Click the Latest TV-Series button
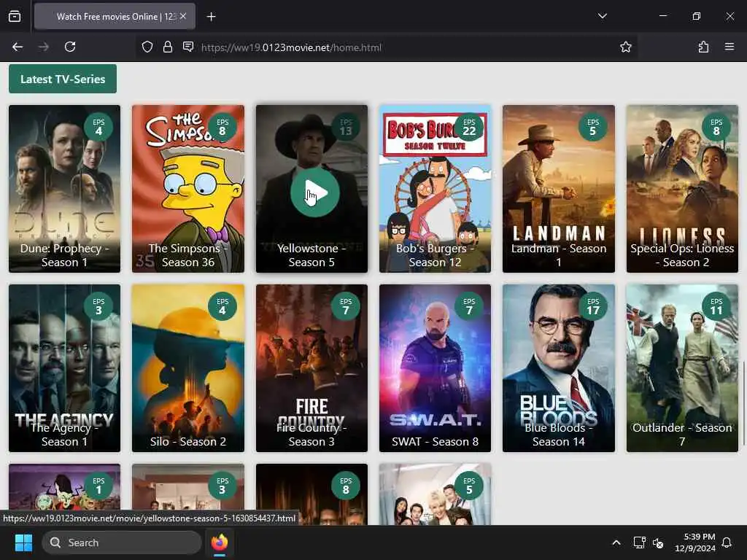This screenshot has height=560, width=747. coord(63,79)
